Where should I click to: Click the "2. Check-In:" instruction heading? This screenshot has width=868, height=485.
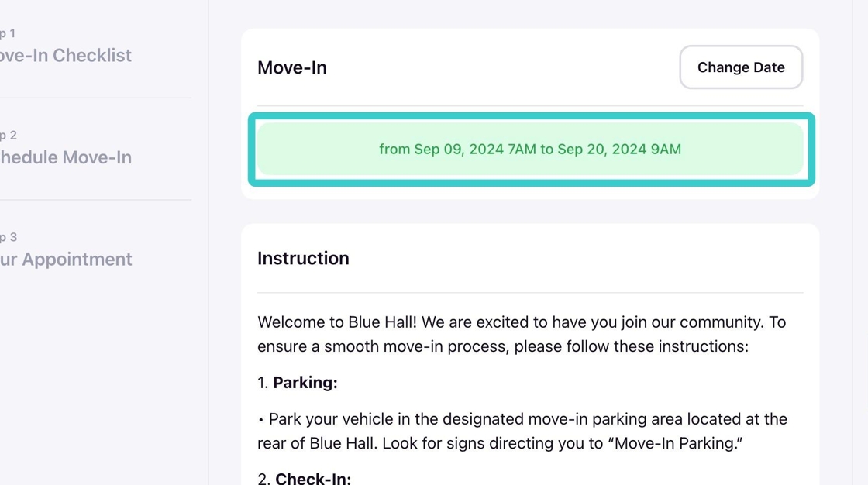(305, 478)
